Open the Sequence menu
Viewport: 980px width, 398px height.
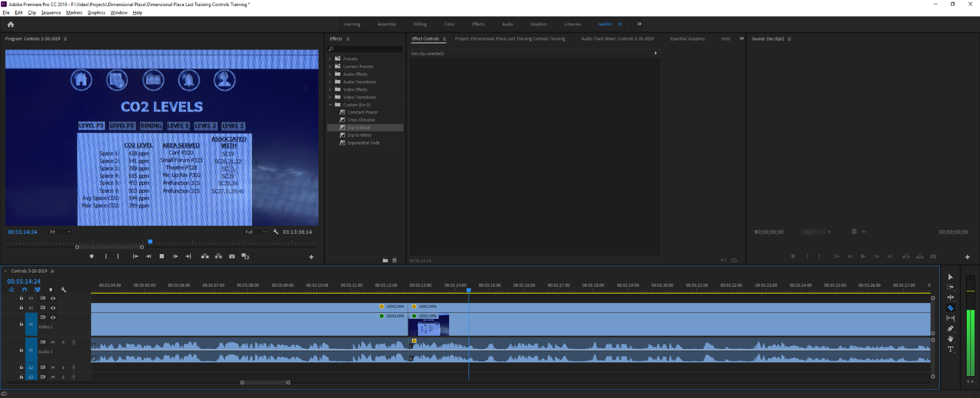tap(51, 13)
